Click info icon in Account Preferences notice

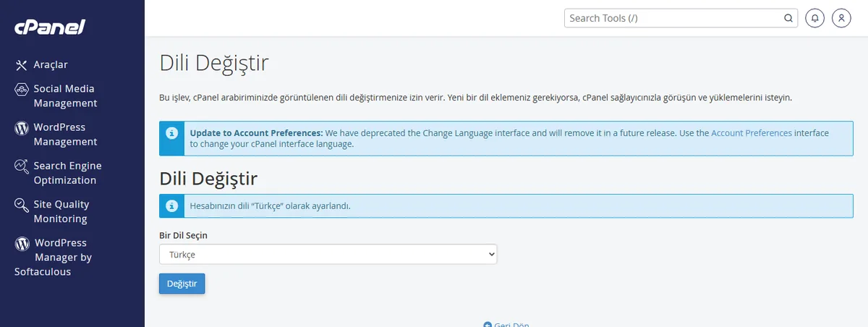pyautogui.click(x=171, y=133)
